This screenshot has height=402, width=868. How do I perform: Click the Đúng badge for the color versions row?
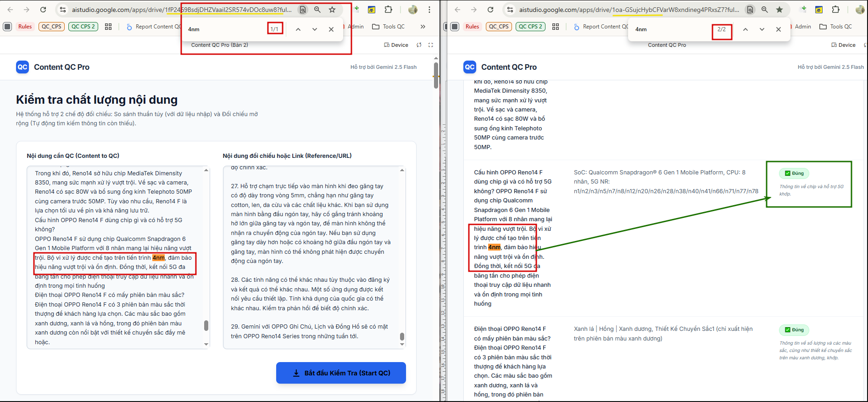pyautogui.click(x=794, y=330)
